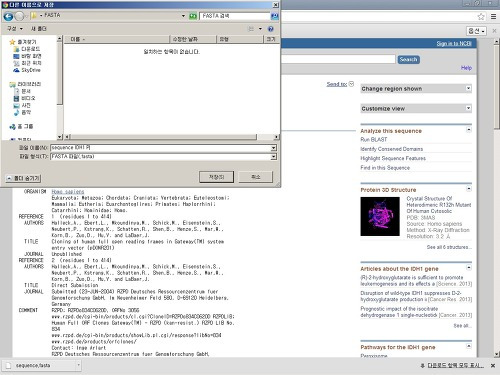Open the view options dropdown arrow

pos(260,29)
